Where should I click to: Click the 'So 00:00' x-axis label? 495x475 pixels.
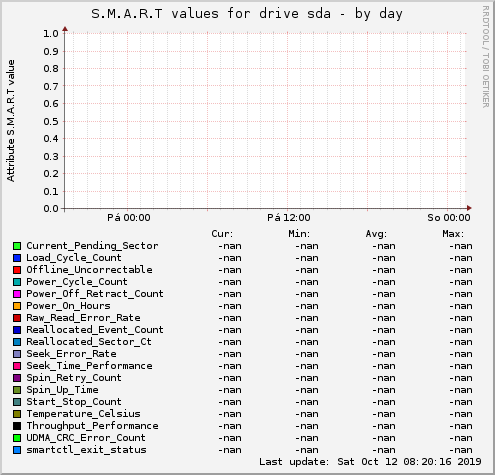tap(449, 218)
